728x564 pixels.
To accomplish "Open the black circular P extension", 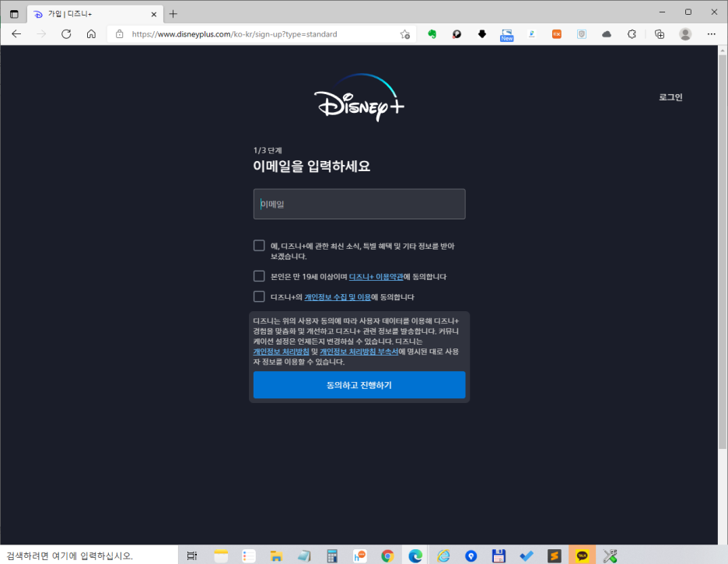I will [x=457, y=34].
